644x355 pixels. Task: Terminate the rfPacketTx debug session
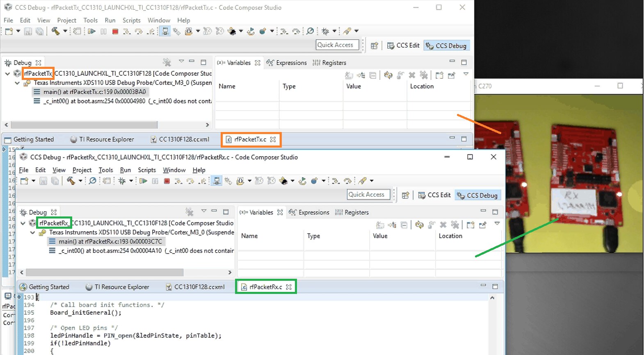tap(115, 31)
